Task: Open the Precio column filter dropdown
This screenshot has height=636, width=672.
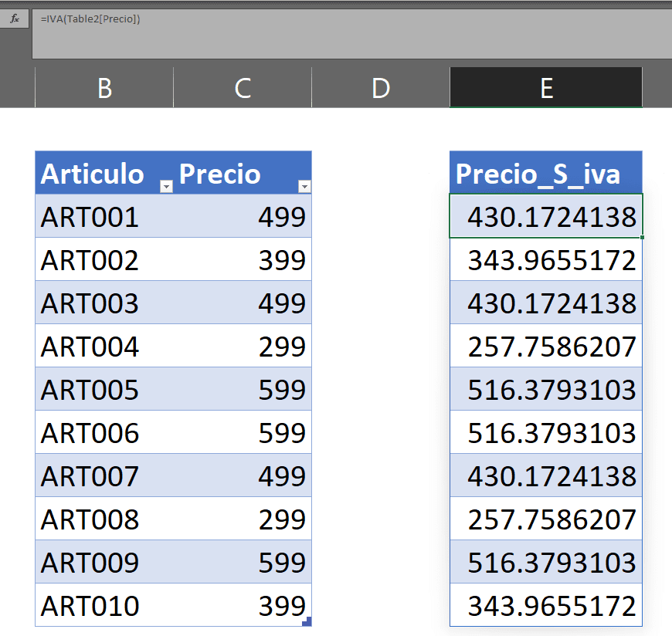Action: click(x=304, y=186)
